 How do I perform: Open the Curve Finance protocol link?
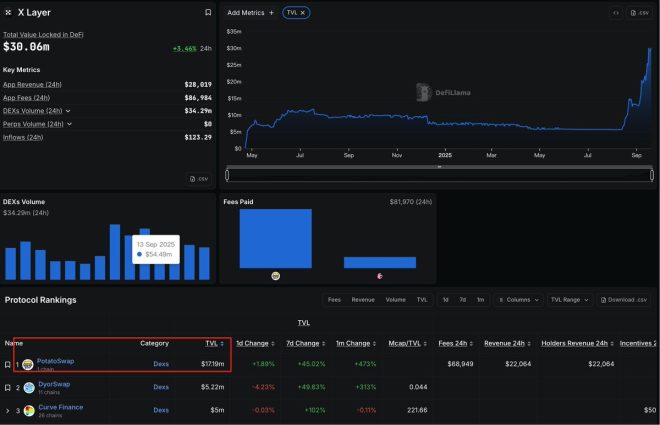tap(61, 407)
